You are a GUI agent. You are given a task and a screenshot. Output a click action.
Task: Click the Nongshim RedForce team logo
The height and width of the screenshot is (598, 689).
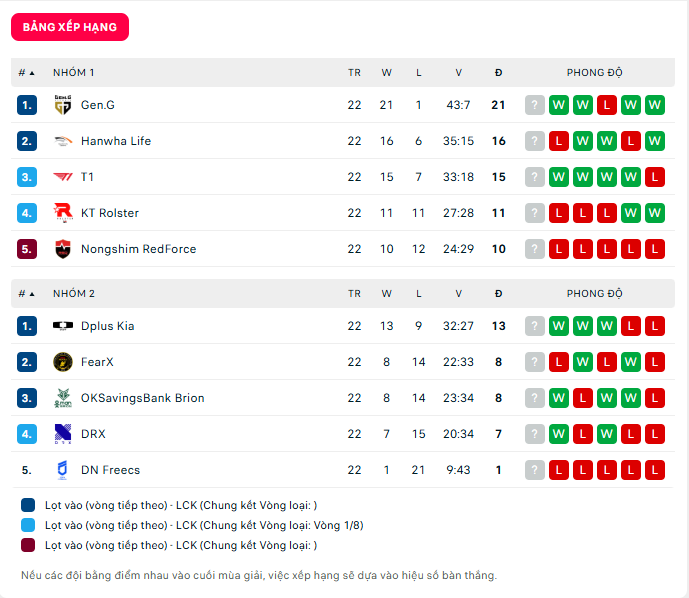click(x=63, y=249)
